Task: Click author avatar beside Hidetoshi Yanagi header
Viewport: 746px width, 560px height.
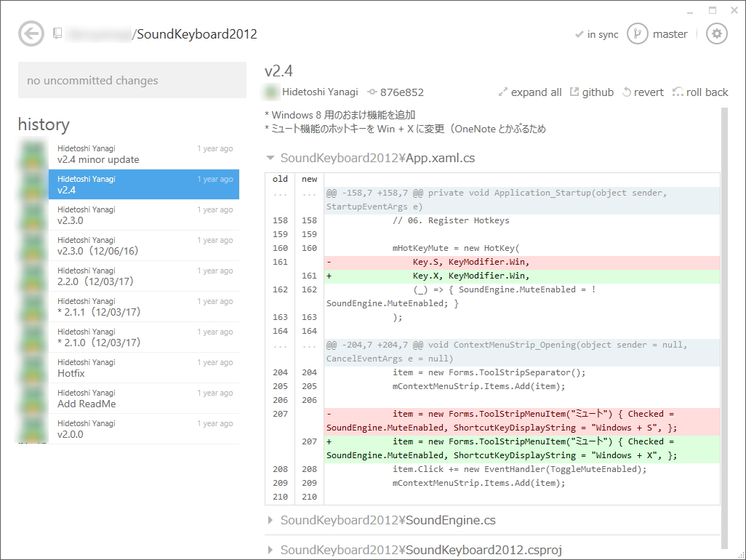Action: [x=271, y=92]
